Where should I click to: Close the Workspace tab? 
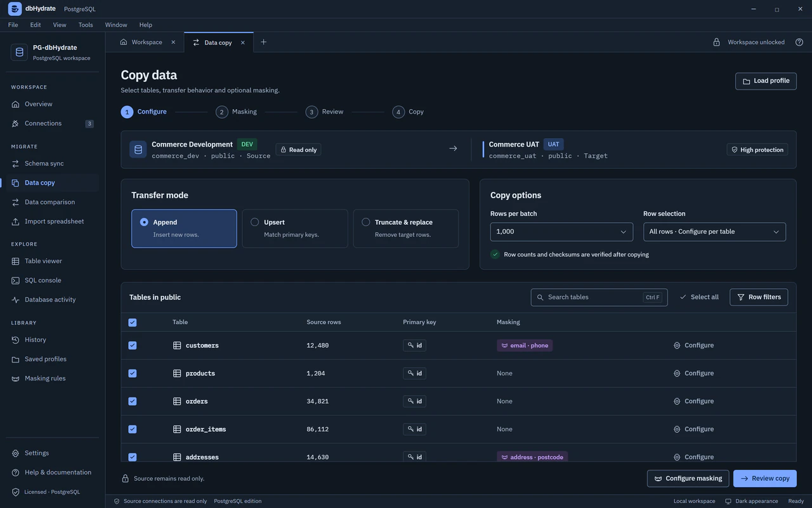tap(173, 42)
